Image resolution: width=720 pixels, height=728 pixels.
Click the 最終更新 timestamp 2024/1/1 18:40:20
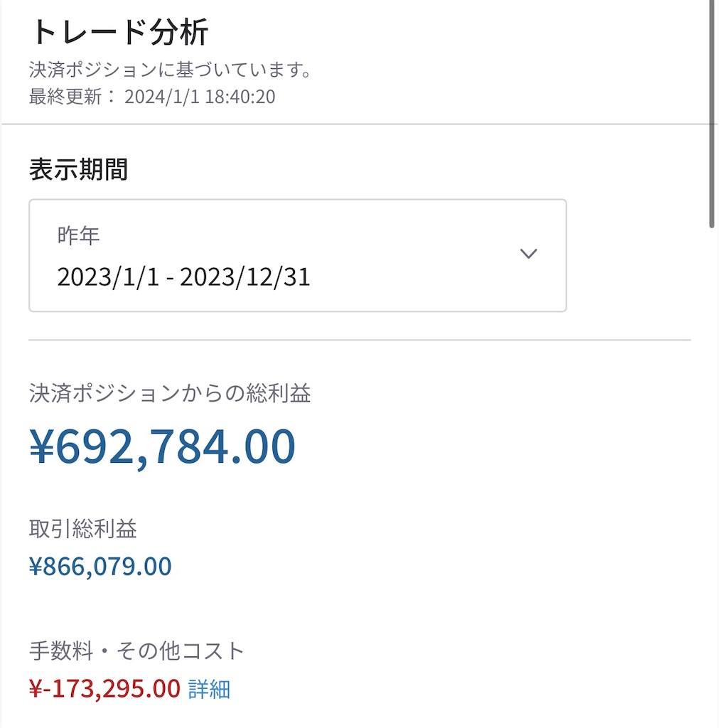200,97
